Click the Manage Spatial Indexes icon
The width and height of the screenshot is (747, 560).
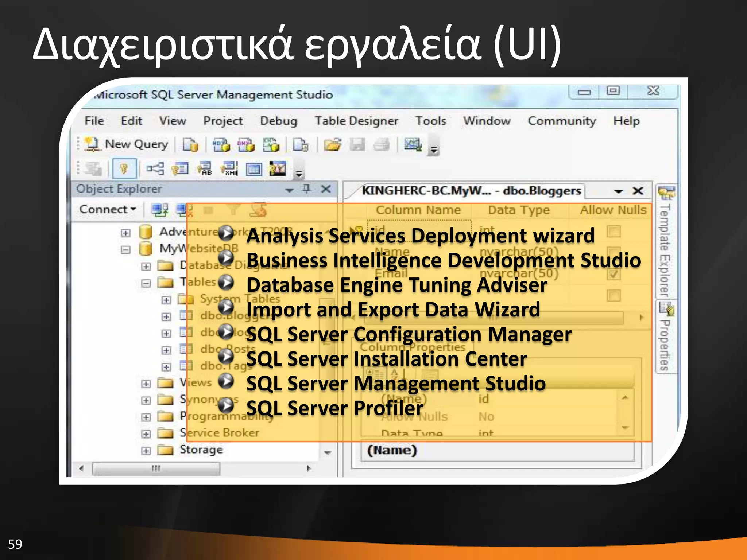[278, 169]
